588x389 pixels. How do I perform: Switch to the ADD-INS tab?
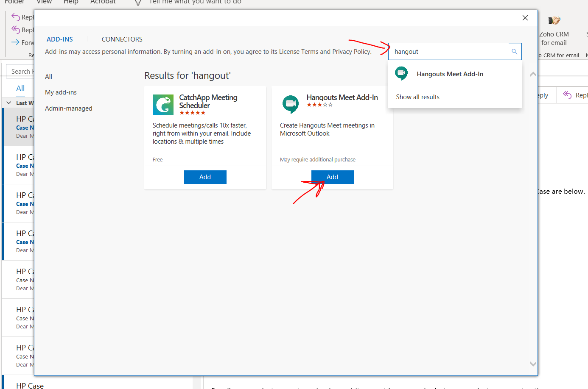point(60,39)
